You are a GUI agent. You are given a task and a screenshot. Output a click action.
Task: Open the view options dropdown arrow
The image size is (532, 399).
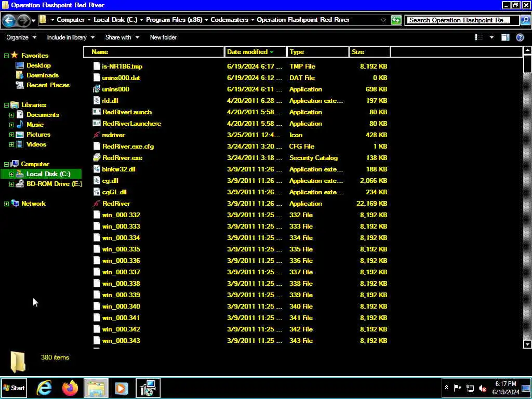(x=491, y=37)
